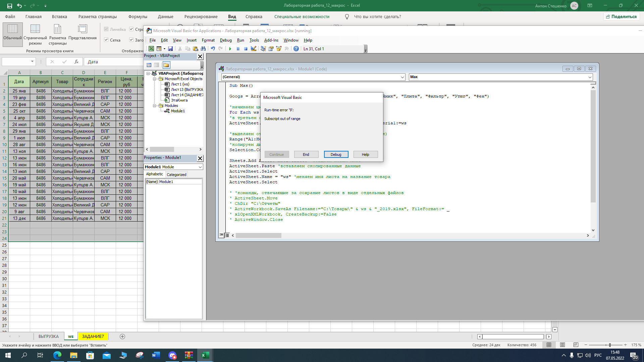Add new sheet with plus button
The image size is (644, 362).
coord(122,337)
